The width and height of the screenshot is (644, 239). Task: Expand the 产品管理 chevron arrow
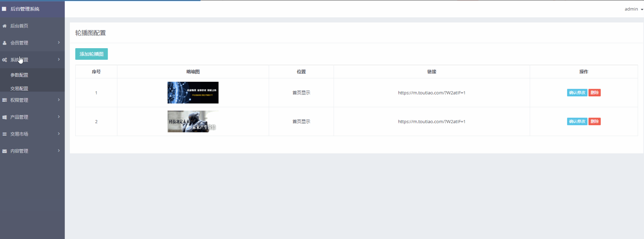click(59, 117)
